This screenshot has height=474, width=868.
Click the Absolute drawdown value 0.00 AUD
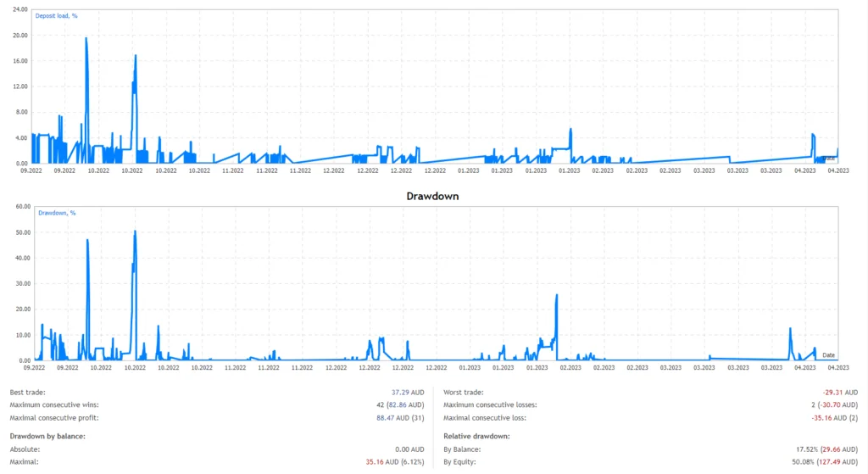click(409, 449)
